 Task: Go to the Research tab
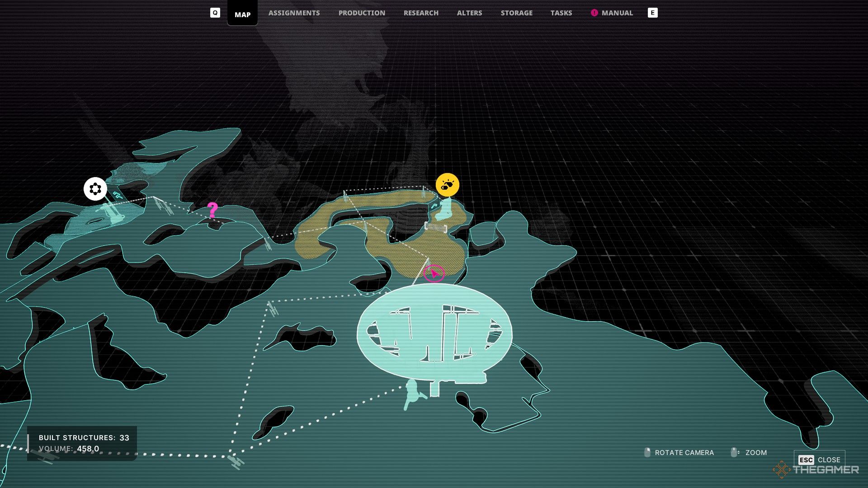421,13
